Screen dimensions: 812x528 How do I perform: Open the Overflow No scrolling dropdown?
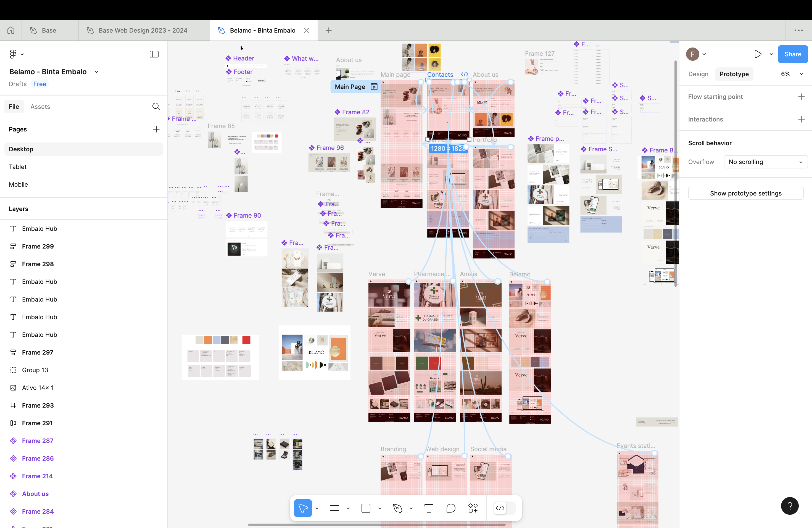coord(765,162)
